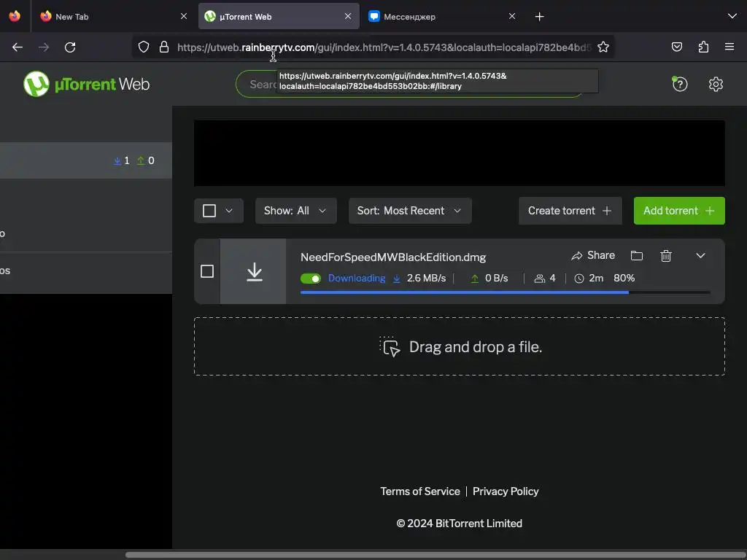The width and height of the screenshot is (747, 560).
Task: Open the Terms of Service link
Action: [420, 491]
